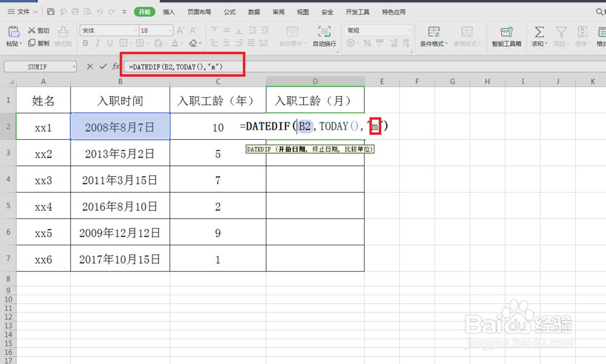Select cell B3 containing 2013年5月2日
Screen dimensions: 606x364
click(x=120, y=153)
